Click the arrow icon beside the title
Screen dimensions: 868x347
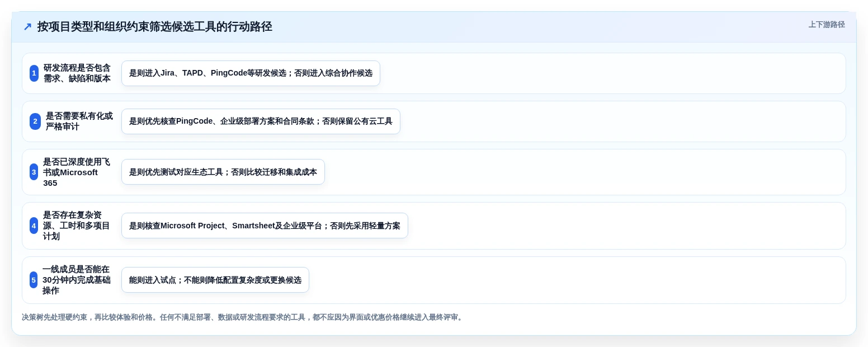click(27, 26)
